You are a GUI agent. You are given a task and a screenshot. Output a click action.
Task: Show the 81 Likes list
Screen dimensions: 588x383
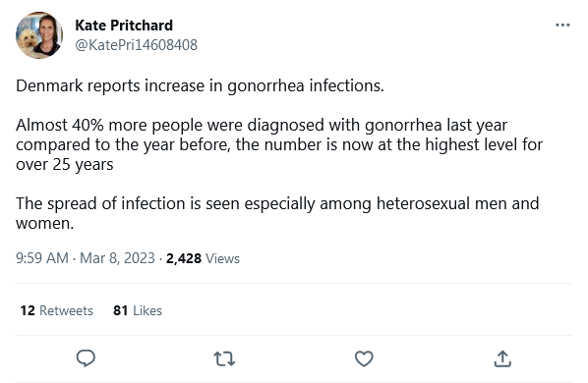[x=138, y=310]
